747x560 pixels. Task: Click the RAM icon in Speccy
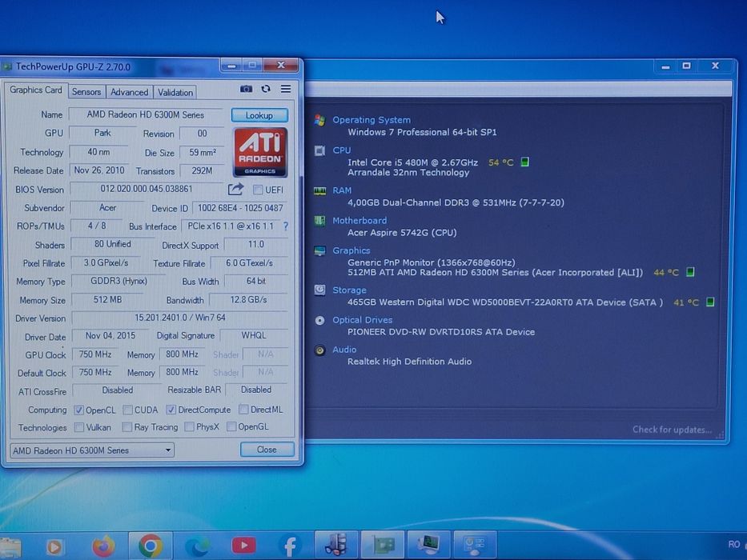[319, 191]
